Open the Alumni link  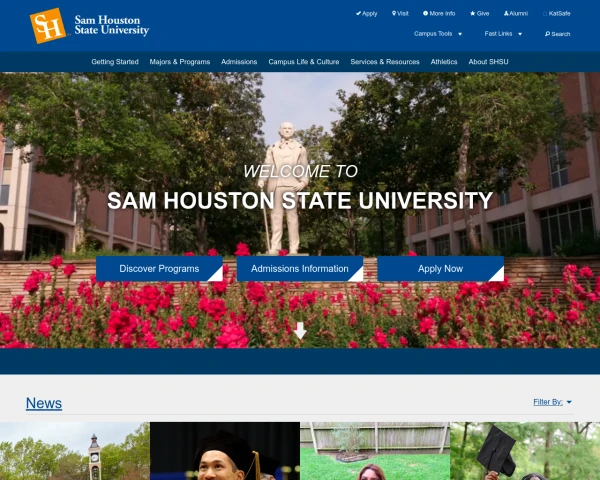pyautogui.click(x=516, y=13)
